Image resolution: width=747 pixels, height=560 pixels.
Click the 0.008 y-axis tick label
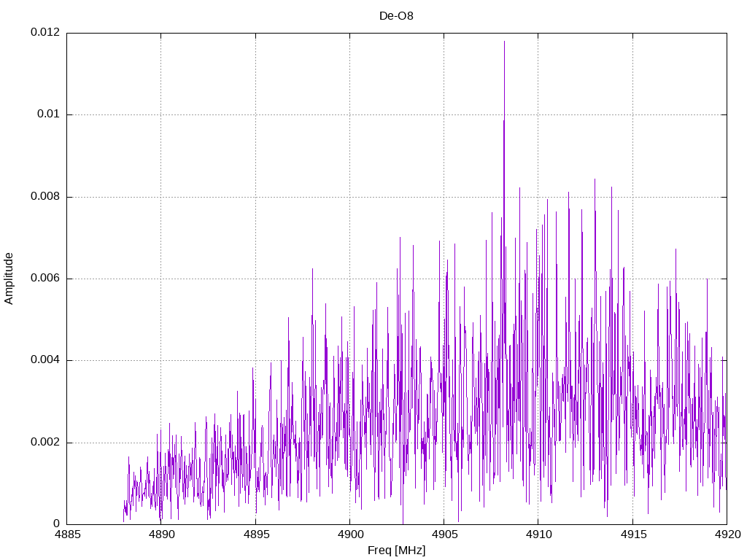pyautogui.click(x=45, y=197)
